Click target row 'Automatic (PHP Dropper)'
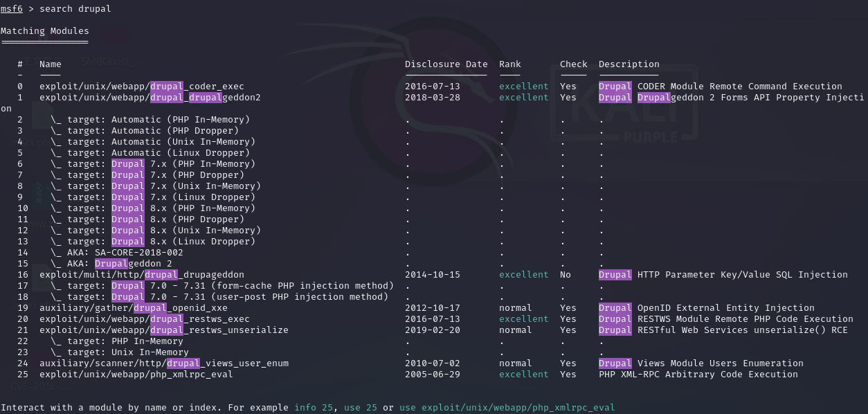 click(145, 131)
